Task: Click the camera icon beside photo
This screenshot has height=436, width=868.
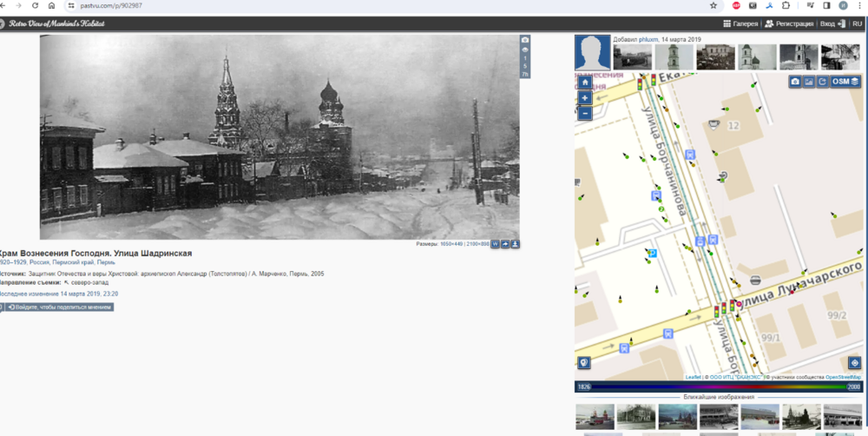Action: [x=525, y=40]
